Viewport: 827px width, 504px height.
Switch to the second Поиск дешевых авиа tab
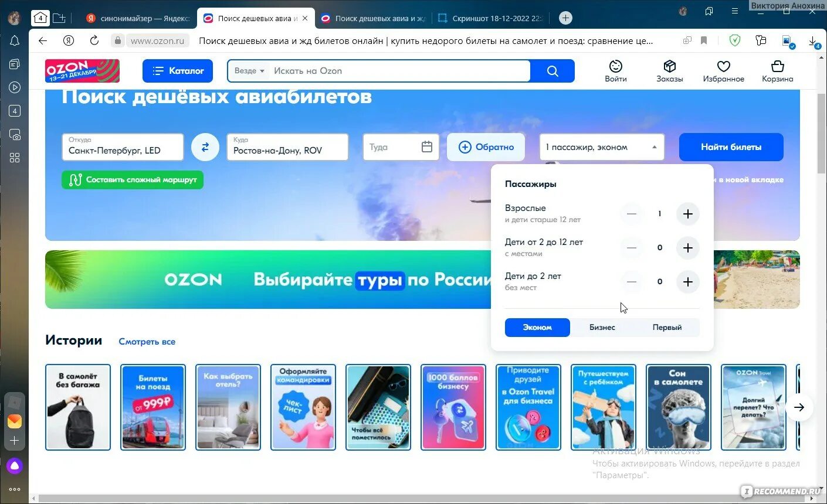coord(374,18)
